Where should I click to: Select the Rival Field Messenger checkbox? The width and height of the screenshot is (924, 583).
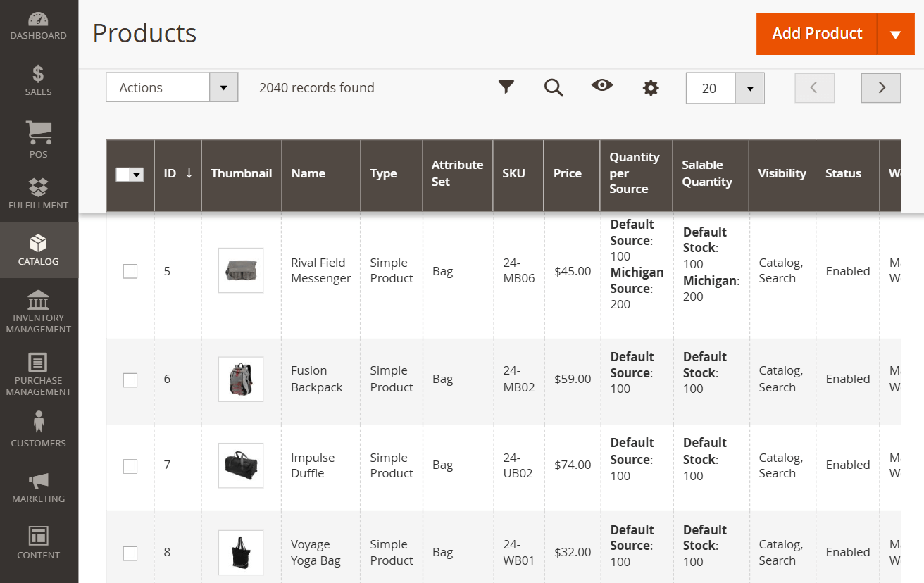tap(130, 271)
